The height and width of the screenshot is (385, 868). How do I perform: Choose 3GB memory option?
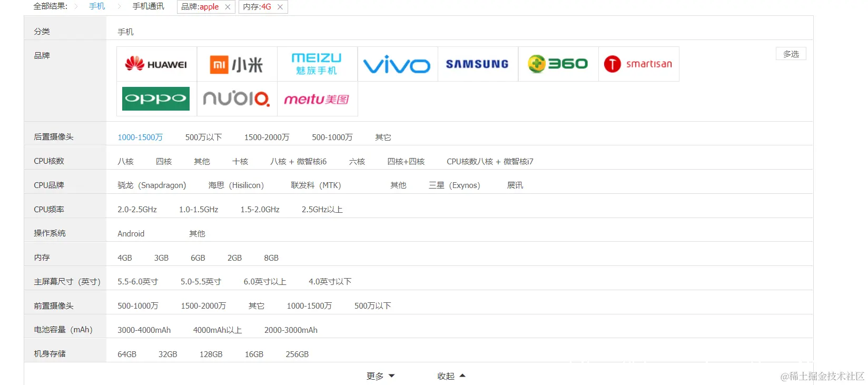(161, 258)
